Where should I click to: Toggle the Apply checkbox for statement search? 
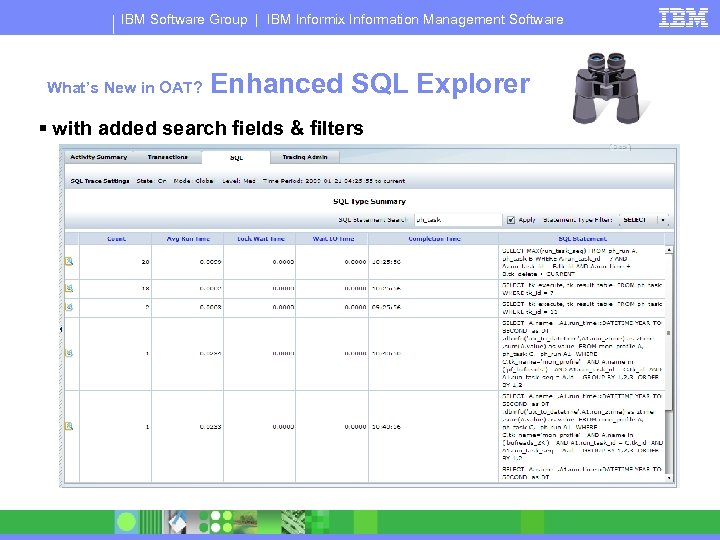[x=511, y=220]
